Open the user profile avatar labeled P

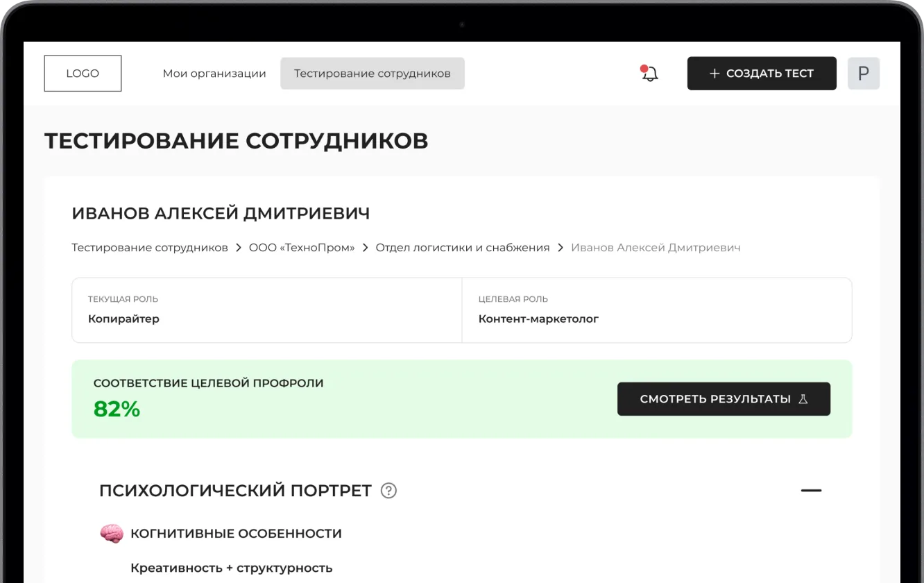pyautogui.click(x=863, y=74)
